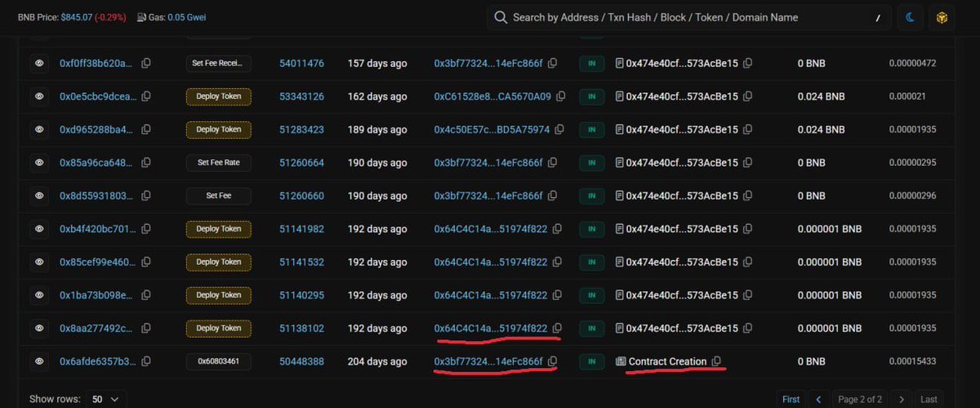
Task: Copy transaction hash 0x8d55931803
Action: [x=146, y=196]
